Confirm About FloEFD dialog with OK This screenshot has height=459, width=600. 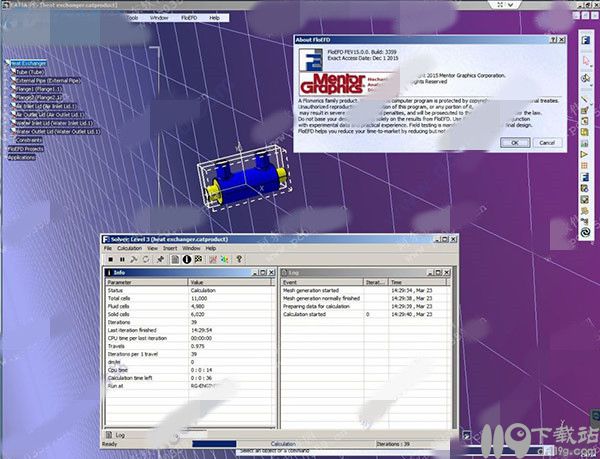coord(515,143)
